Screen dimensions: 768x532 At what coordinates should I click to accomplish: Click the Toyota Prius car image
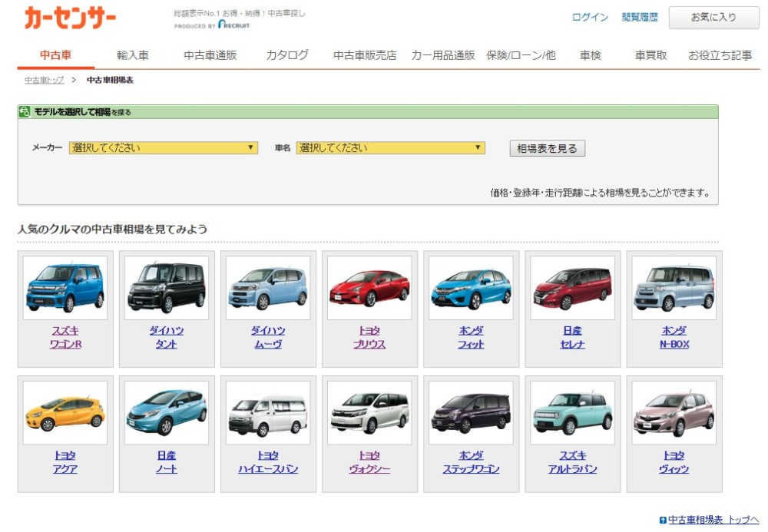(369, 288)
